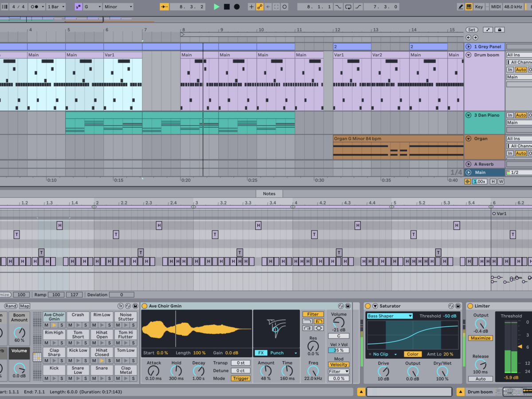Viewport: 532px width, 399px height.
Task: Open the Notes tab in clip editor
Action: click(269, 194)
